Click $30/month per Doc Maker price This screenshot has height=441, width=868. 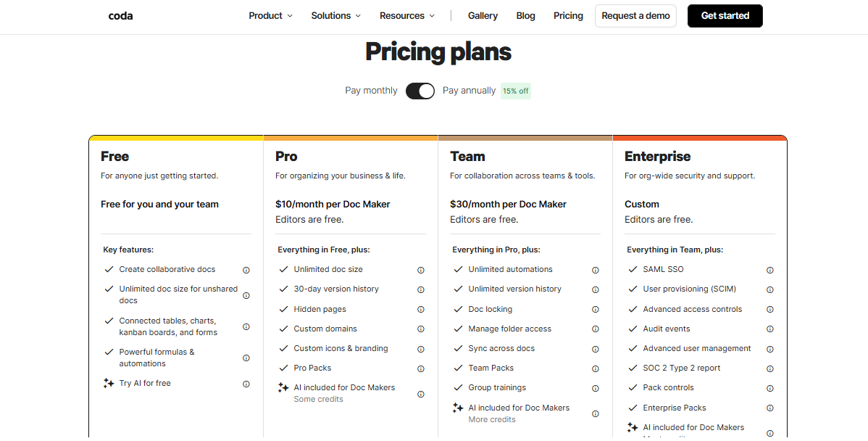coord(508,204)
